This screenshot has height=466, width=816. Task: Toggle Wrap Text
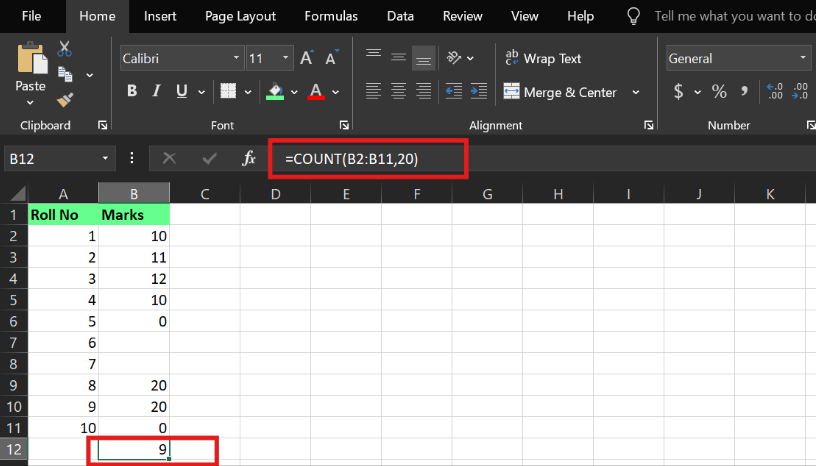coord(543,58)
